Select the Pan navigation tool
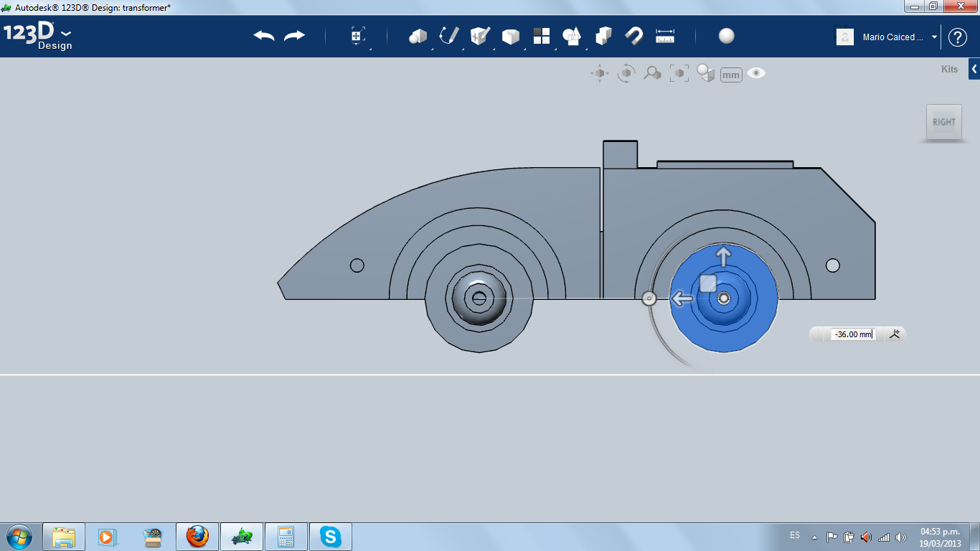Screen dimensions: 980x551 (600, 73)
